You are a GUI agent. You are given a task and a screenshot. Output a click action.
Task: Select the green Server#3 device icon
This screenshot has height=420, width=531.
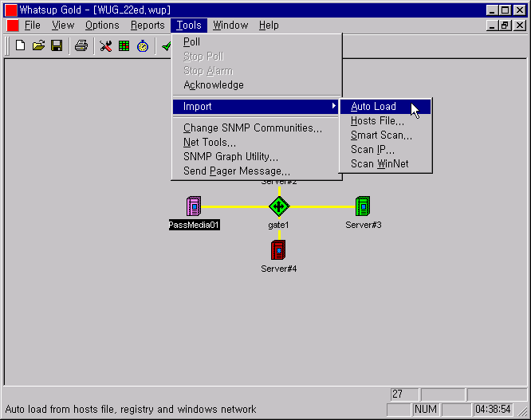click(363, 206)
